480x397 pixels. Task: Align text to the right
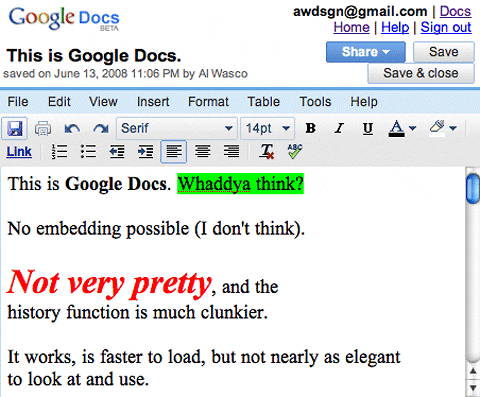point(231,152)
